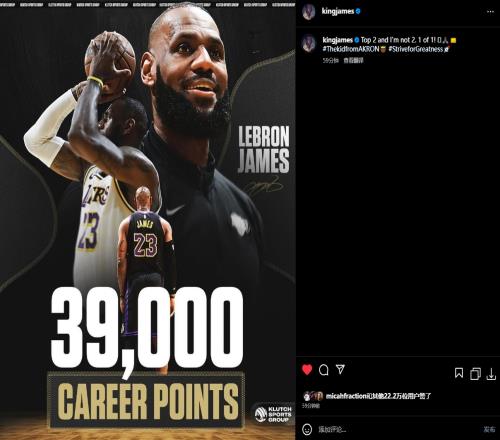Click kingjames avatar beside the caption
Image resolution: width=500 pixels, height=440 pixels.
coord(309,44)
